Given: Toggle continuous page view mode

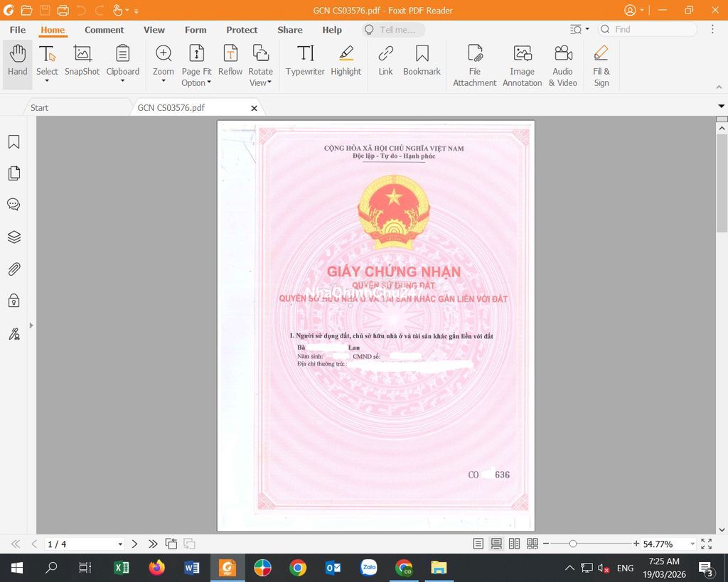Looking at the screenshot, I should click(x=496, y=544).
